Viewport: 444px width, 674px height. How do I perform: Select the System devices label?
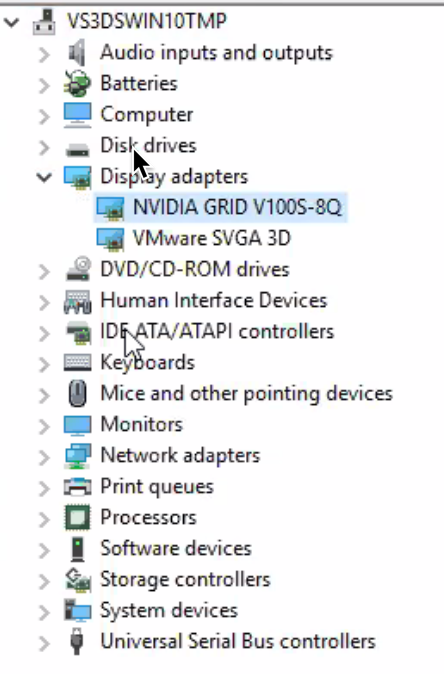point(169,610)
